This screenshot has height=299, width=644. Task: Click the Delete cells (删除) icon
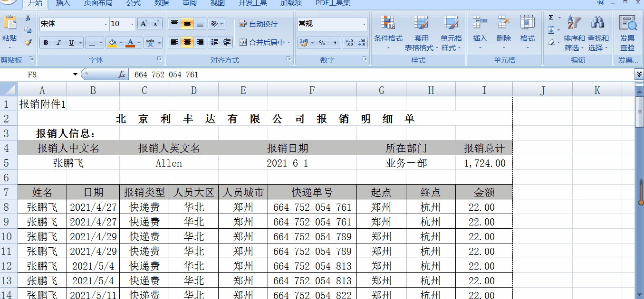[504, 22]
